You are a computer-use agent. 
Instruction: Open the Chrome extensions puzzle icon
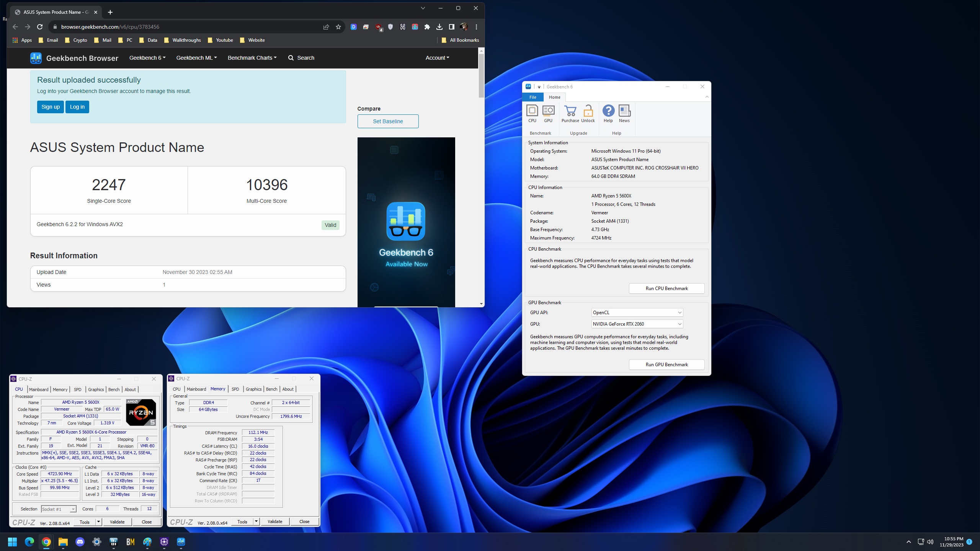[427, 27]
